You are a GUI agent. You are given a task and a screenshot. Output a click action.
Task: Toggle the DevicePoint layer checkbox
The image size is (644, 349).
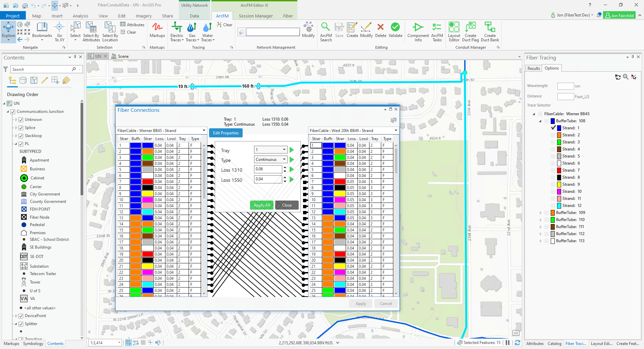[x=21, y=316]
